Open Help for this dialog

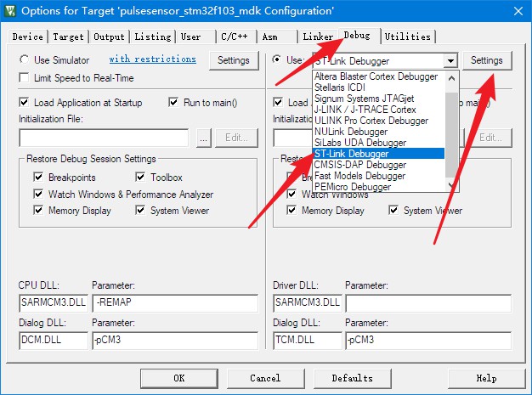487,378
